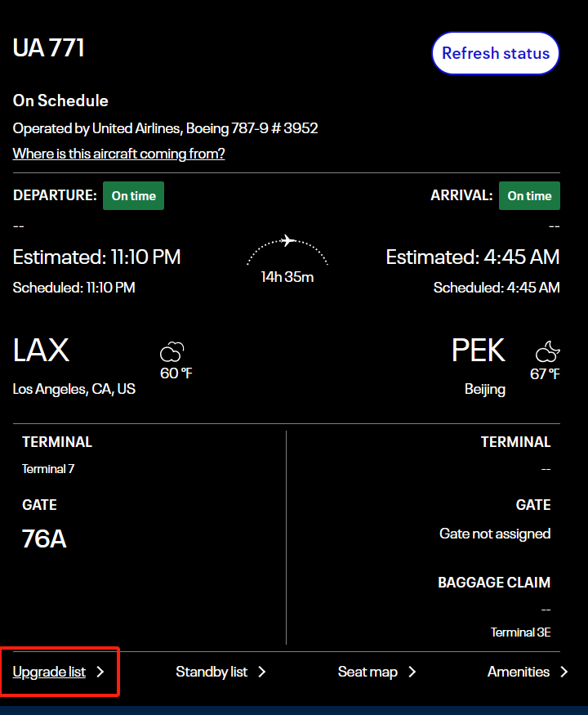
Task: Open the Amenities section
Action: point(519,672)
